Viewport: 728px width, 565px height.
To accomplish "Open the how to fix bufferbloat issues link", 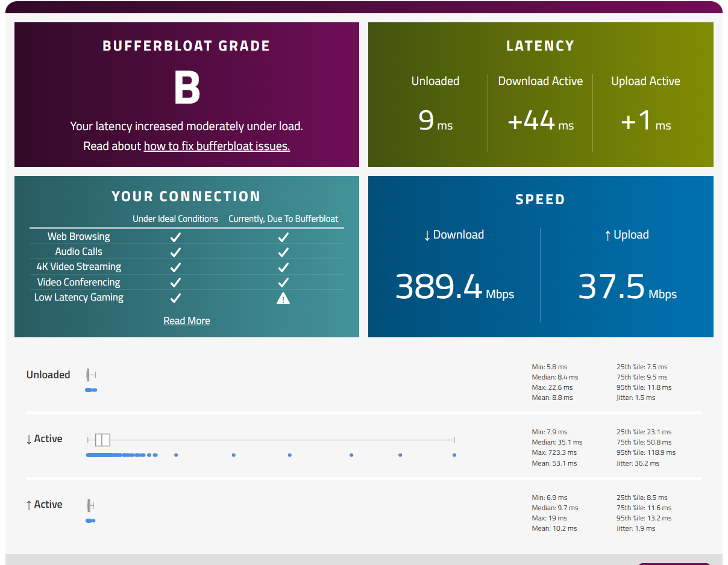I will click(x=216, y=146).
